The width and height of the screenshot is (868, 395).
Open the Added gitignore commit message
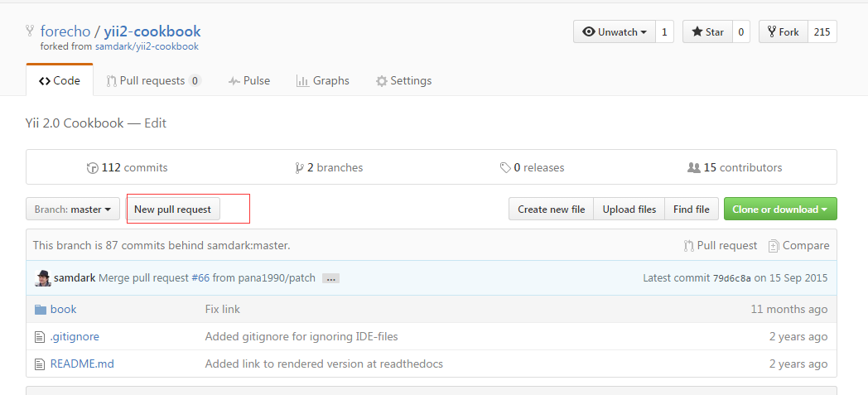[x=301, y=336]
